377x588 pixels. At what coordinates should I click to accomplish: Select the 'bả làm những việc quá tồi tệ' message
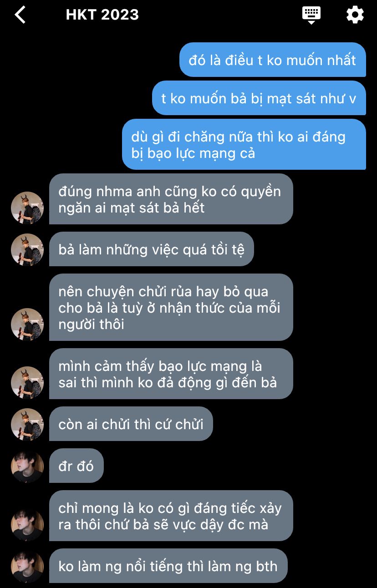[x=152, y=249]
